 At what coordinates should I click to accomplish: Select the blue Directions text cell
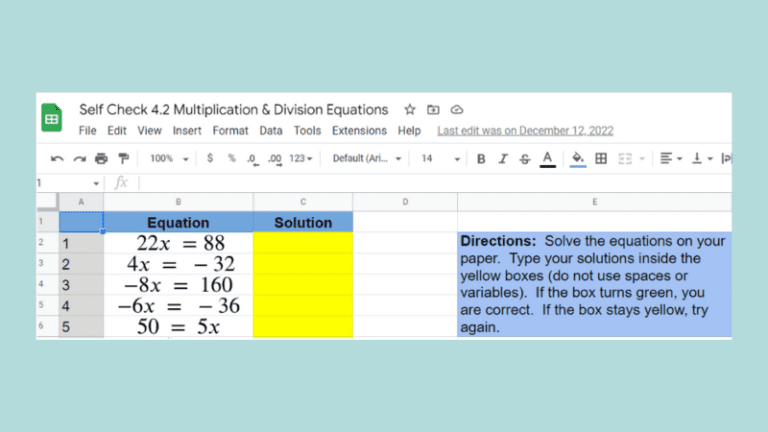point(595,285)
